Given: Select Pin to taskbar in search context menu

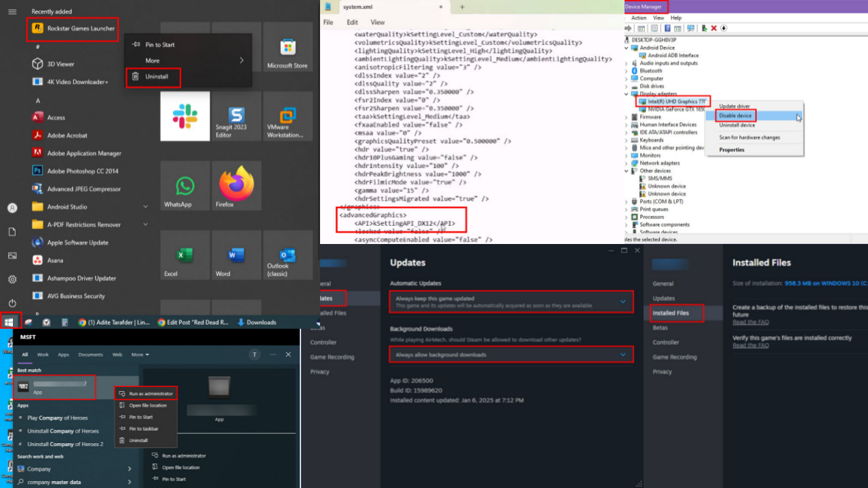Looking at the screenshot, I should (x=143, y=428).
